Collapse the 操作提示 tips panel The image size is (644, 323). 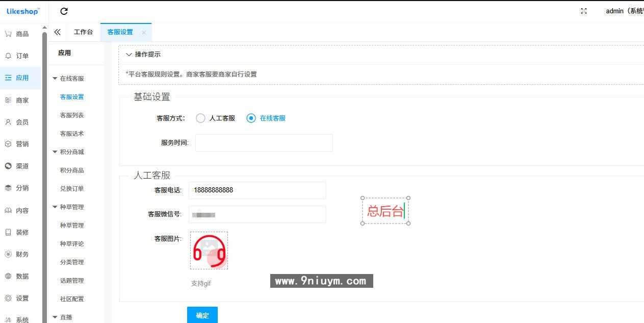[x=129, y=54]
